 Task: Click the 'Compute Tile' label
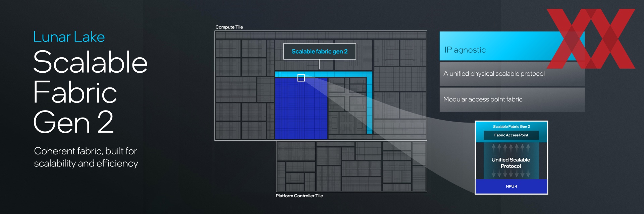[229, 27]
